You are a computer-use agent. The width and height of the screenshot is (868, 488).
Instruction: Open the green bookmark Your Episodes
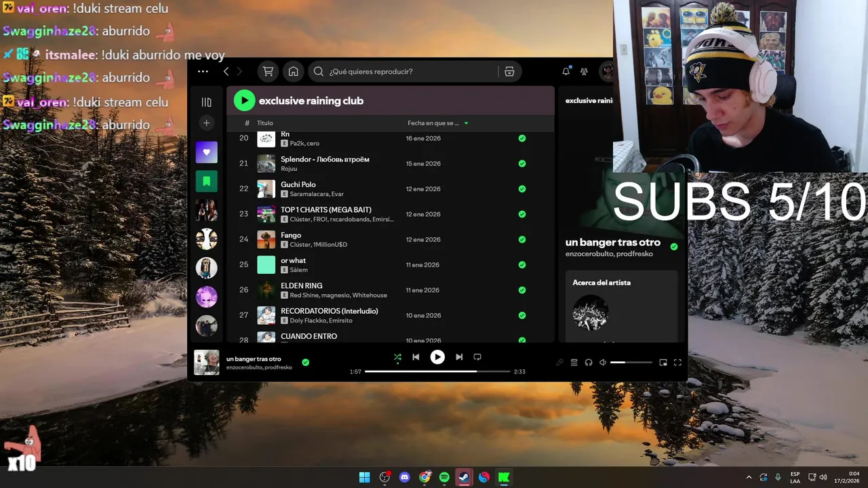click(x=207, y=181)
